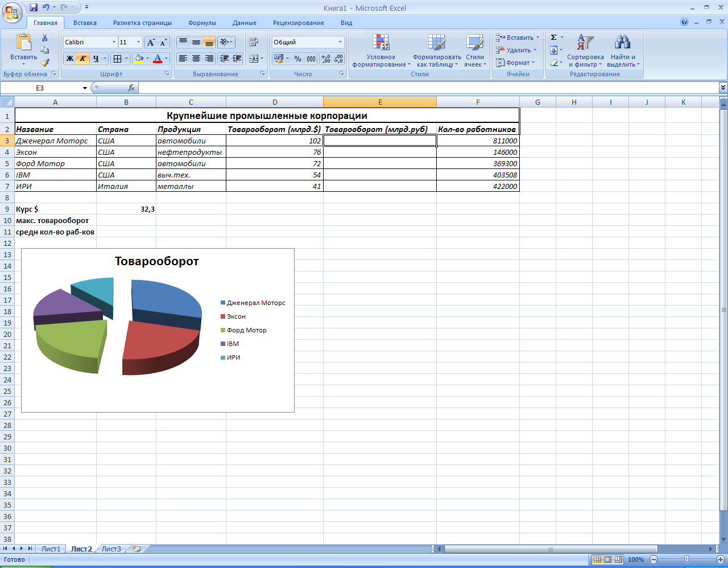The image size is (728, 568).
Task: Open the Лист1 sheet tab
Action: pos(51,549)
